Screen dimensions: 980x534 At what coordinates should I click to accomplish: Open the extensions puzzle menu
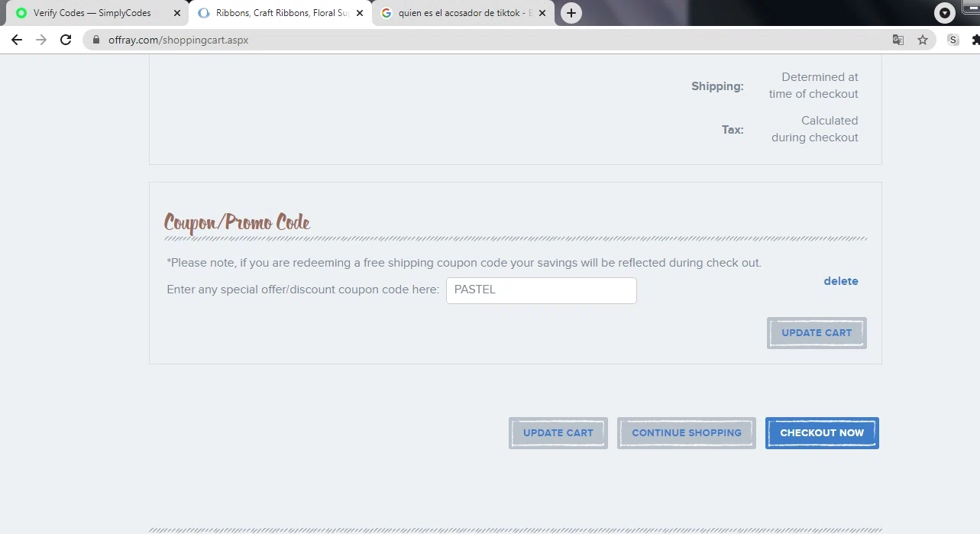[x=975, y=40]
